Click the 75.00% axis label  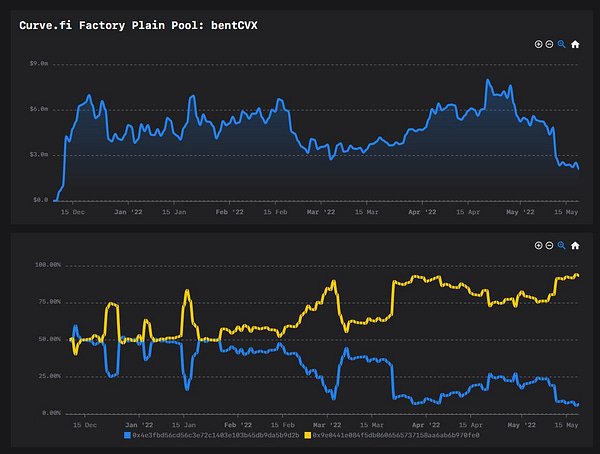[50, 302]
